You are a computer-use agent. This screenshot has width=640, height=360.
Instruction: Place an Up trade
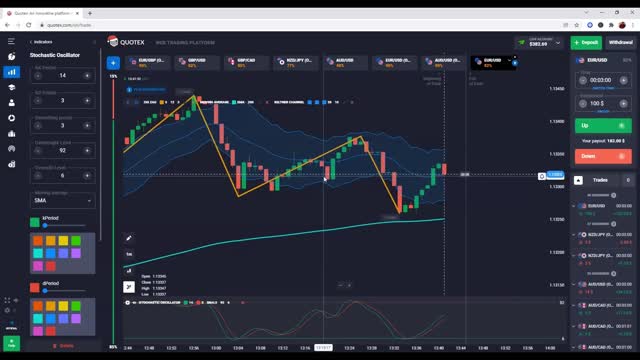603,126
